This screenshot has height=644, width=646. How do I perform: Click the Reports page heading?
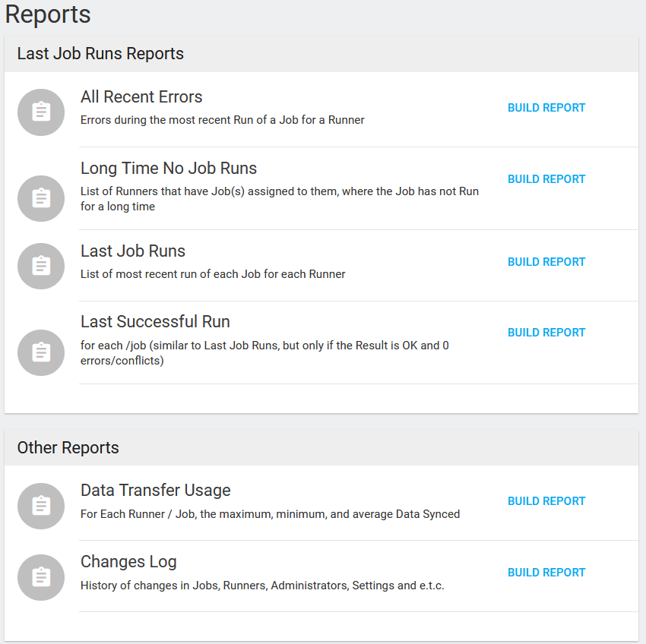(47, 15)
